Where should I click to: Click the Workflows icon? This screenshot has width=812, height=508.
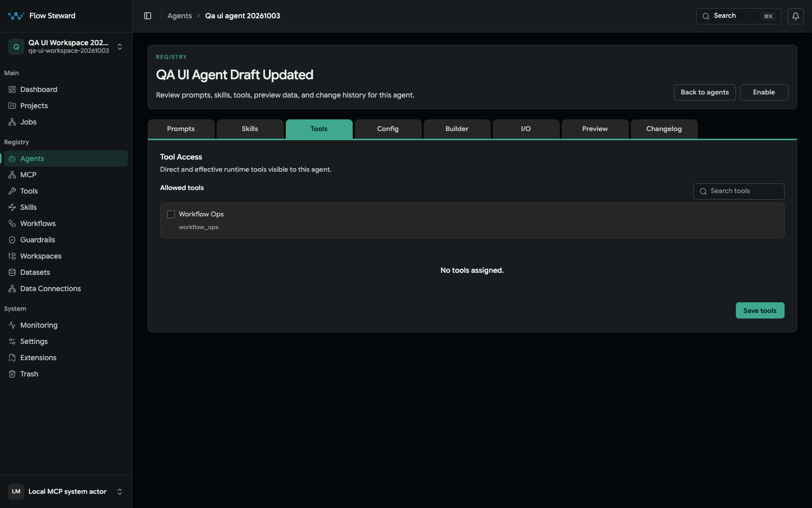click(12, 224)
